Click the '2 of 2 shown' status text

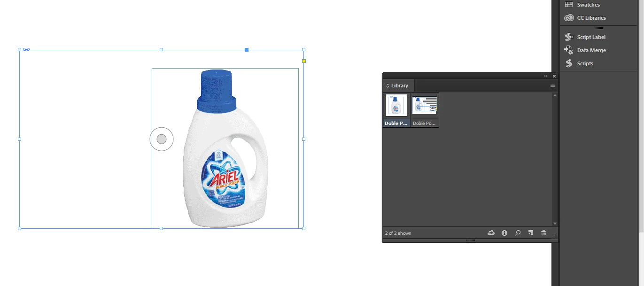click(398, 233)
